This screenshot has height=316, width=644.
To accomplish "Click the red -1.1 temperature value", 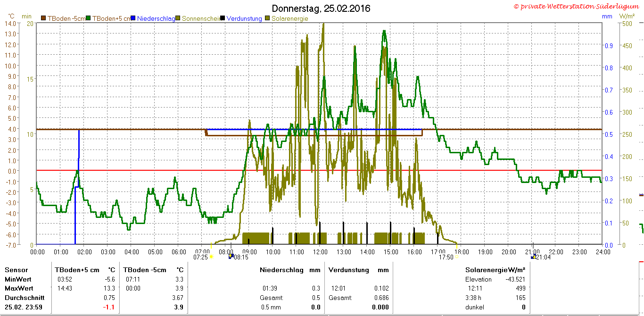I will click(x=110, y=307).
